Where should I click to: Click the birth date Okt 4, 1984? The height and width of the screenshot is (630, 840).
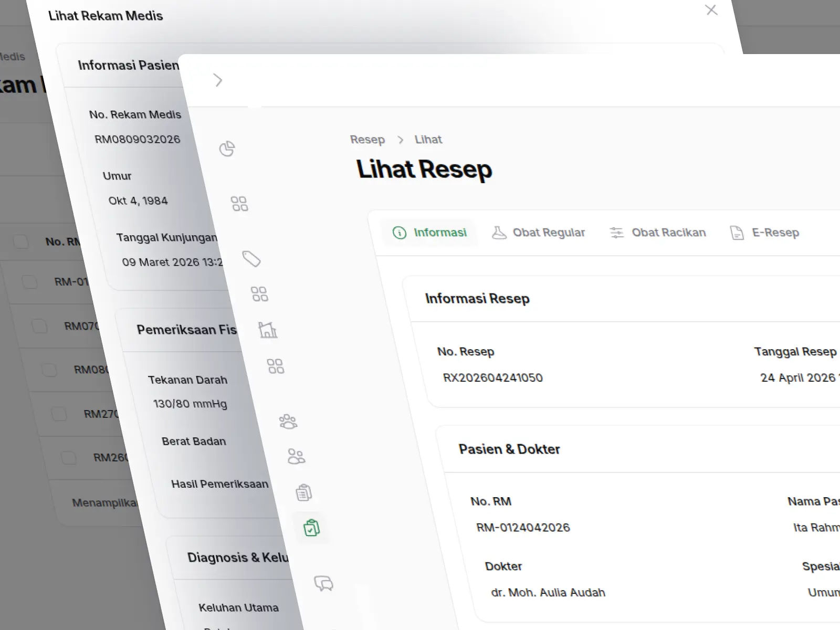pos(138,201)
